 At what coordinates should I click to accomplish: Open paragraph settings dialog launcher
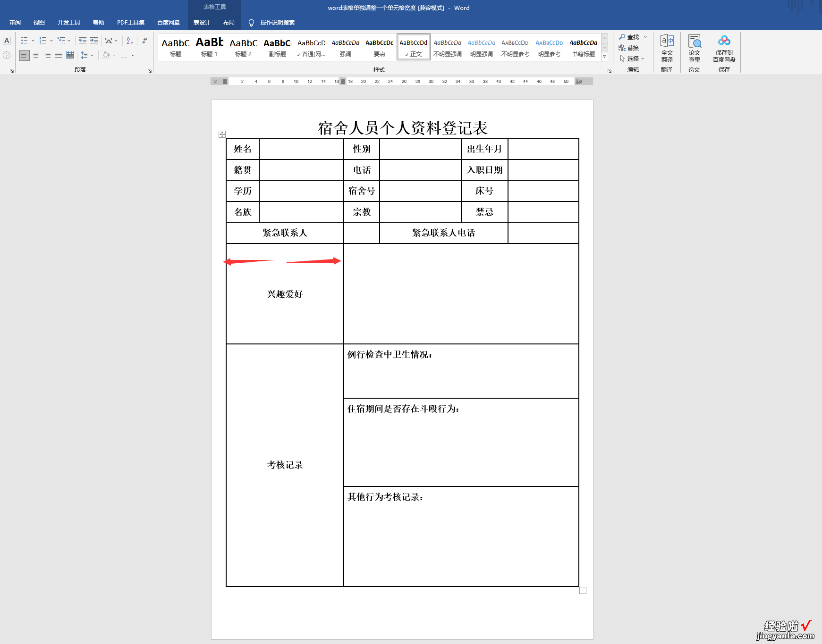coord(150,71)
